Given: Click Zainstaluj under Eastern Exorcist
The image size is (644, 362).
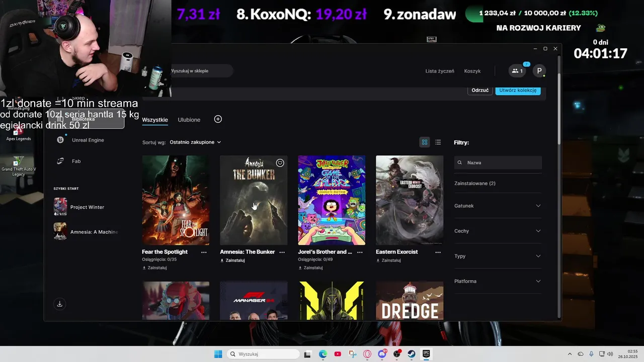Looking at the screenshot, I should 388,260.
